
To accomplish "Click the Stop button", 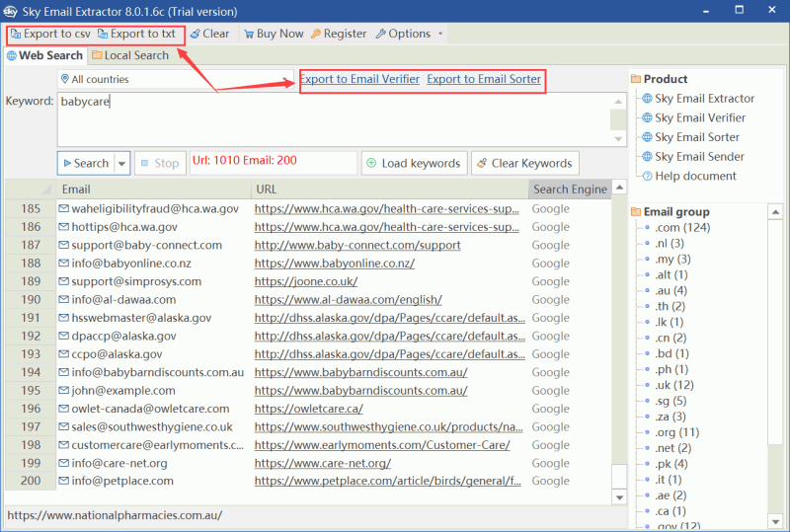I will [160, 163].
